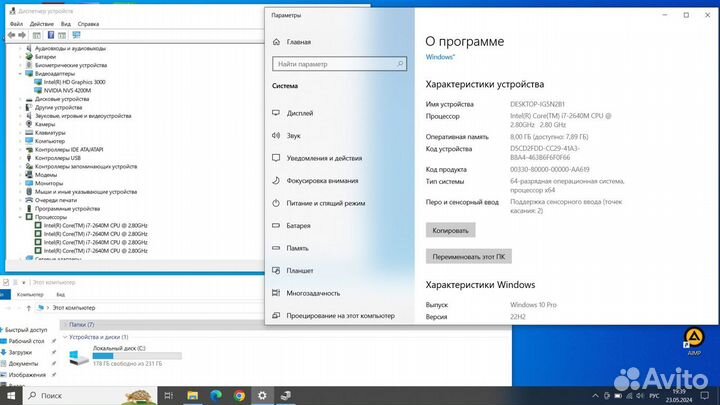
Task: Open AIMP desktop shortcut
Action: (694, 342)
